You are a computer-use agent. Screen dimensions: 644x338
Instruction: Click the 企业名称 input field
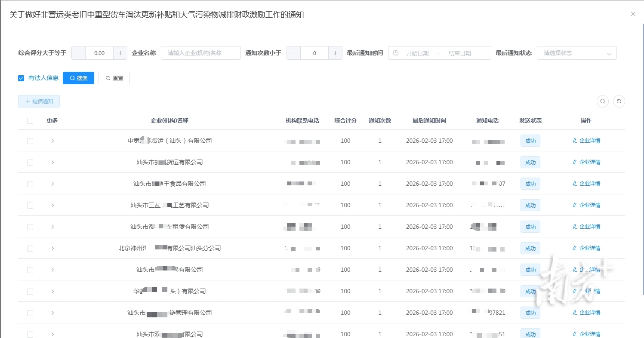point(200,53)
